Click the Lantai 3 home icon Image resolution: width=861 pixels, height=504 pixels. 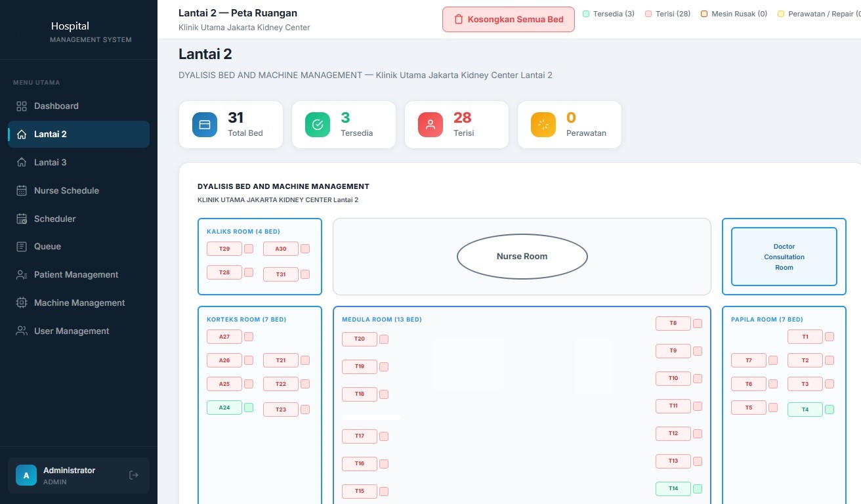coord(22,163)
